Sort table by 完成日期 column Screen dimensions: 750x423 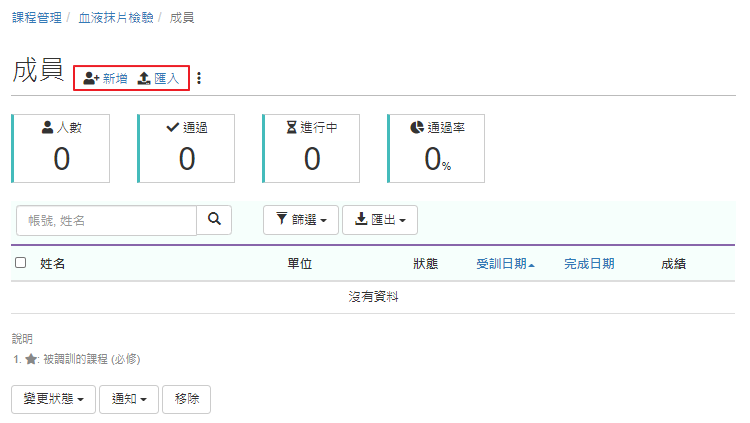[589, 264]
